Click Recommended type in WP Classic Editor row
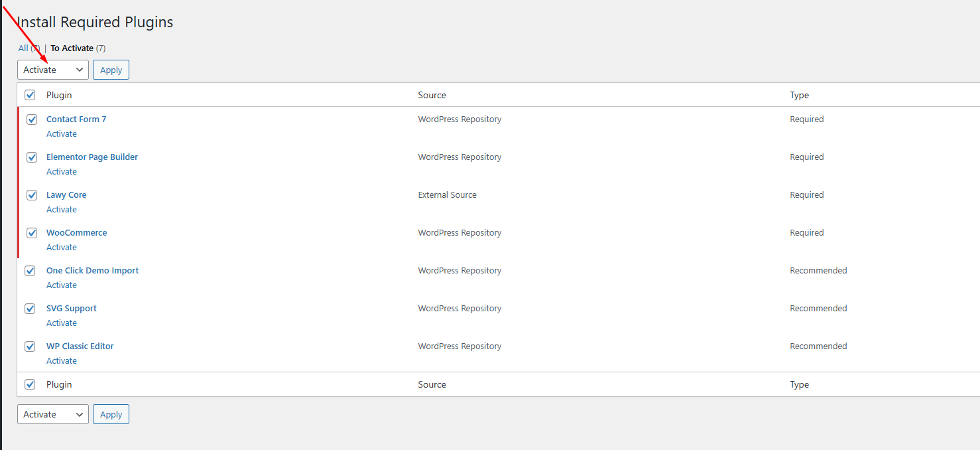This screenshot has width=980, height=450. point(819,346)
